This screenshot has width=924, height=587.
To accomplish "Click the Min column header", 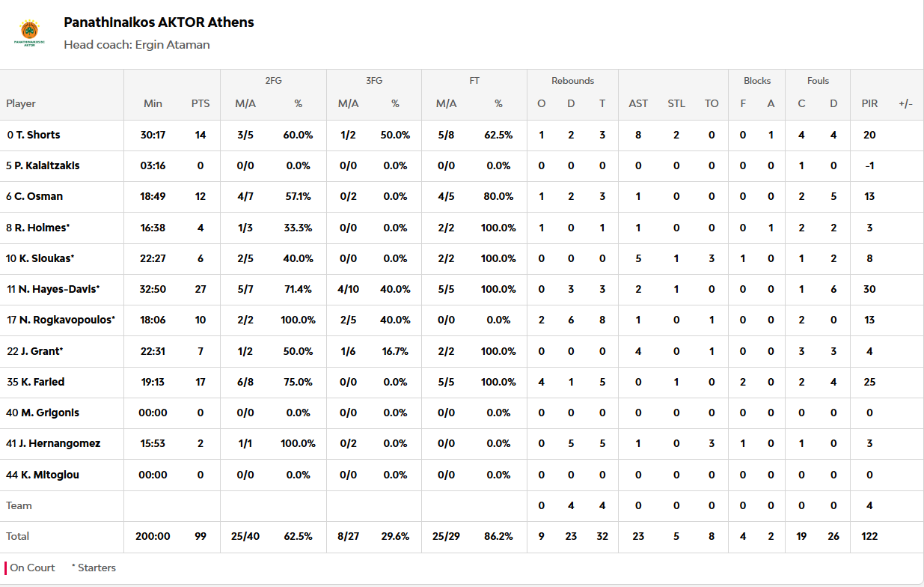I will coord(153,103).
